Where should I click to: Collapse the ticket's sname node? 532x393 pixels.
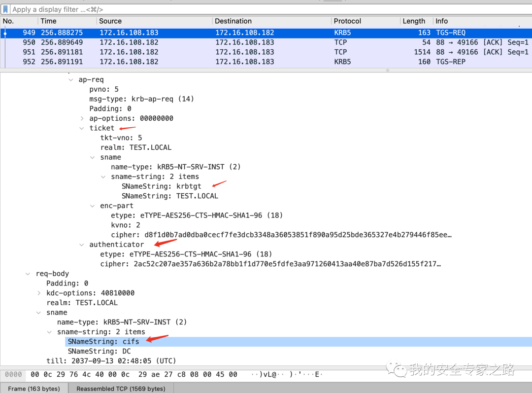pyautogui.click(x=92, y=158)
